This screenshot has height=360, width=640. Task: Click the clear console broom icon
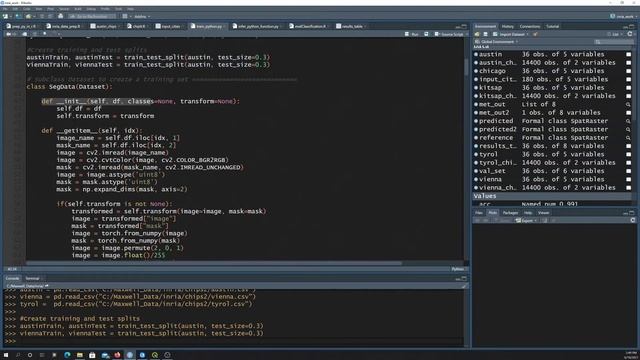[464, 286]
